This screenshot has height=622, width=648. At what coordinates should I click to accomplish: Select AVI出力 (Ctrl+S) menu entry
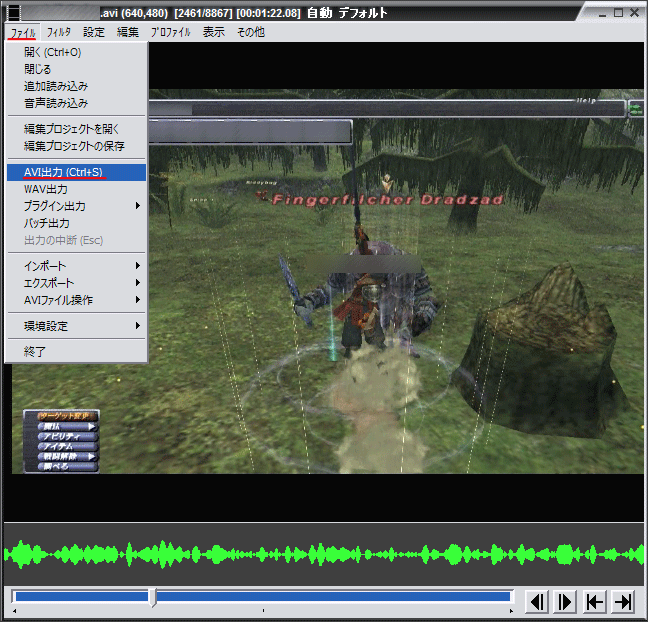76,172
